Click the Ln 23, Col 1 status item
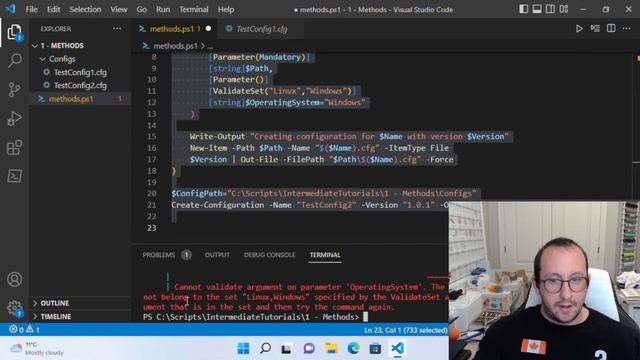This screenshot has height=360, width=640. [x=405, y=330]
